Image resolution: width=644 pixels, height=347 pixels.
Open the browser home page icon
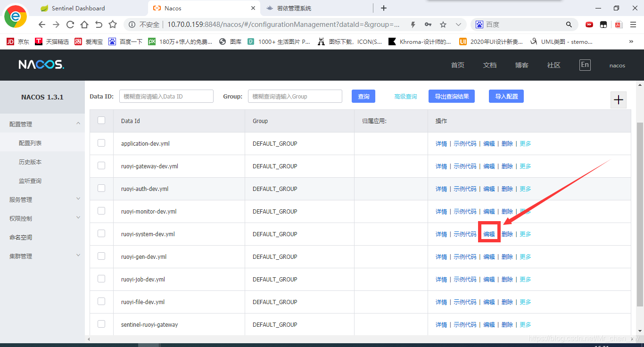click(84, 25)
